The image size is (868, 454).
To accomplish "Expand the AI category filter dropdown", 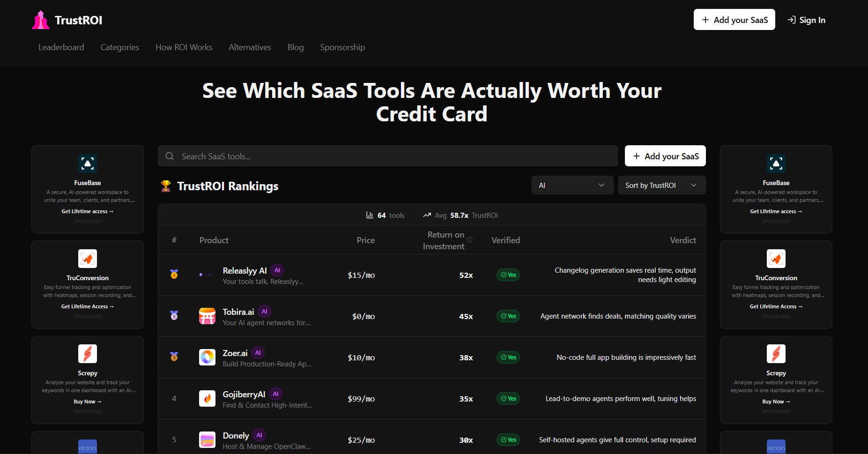I will coord(572,185).
